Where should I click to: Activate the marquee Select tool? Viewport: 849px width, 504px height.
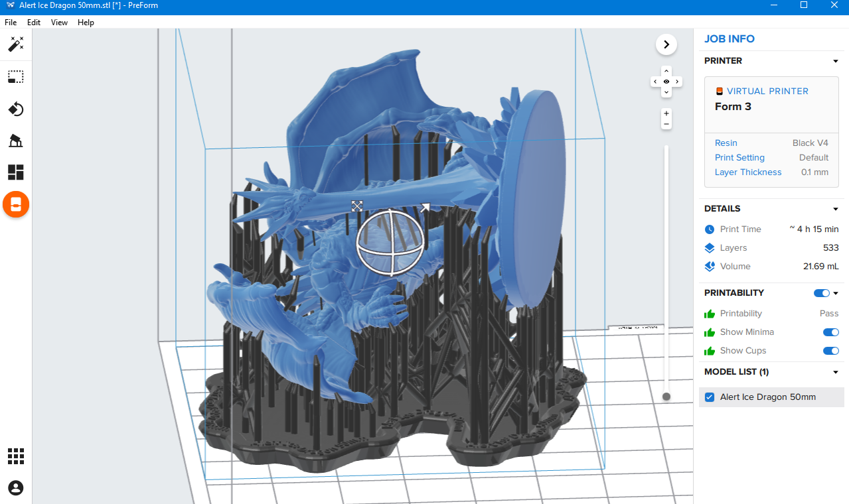15,77
